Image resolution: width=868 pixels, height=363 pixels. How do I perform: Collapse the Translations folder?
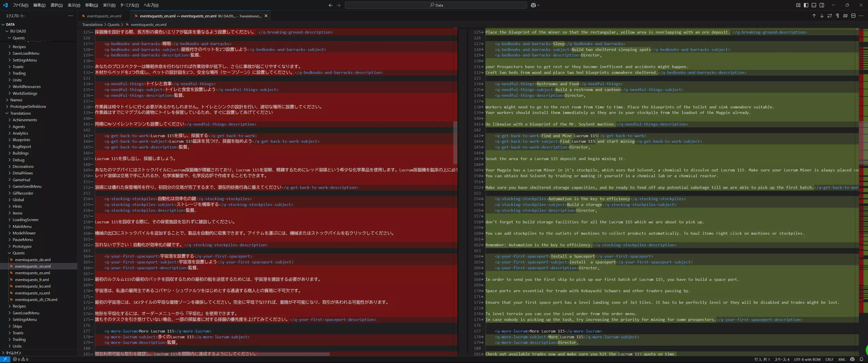click(20, 113)
